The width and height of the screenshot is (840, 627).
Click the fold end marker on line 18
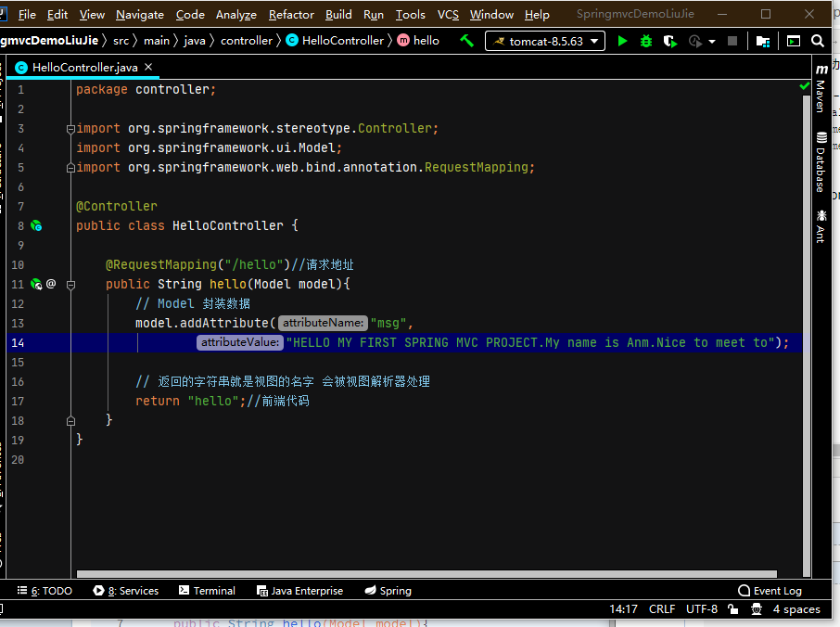[x=70, y=421]
